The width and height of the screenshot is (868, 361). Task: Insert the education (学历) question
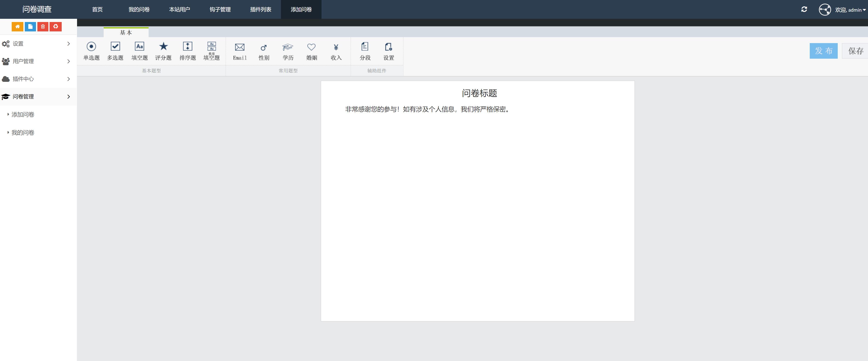[x=288, y=52]
